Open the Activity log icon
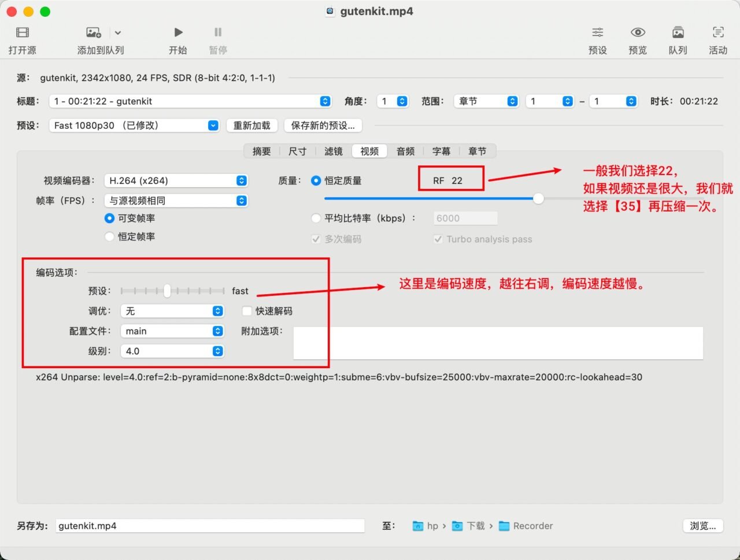The image size is (740, 560). (718, 32)
